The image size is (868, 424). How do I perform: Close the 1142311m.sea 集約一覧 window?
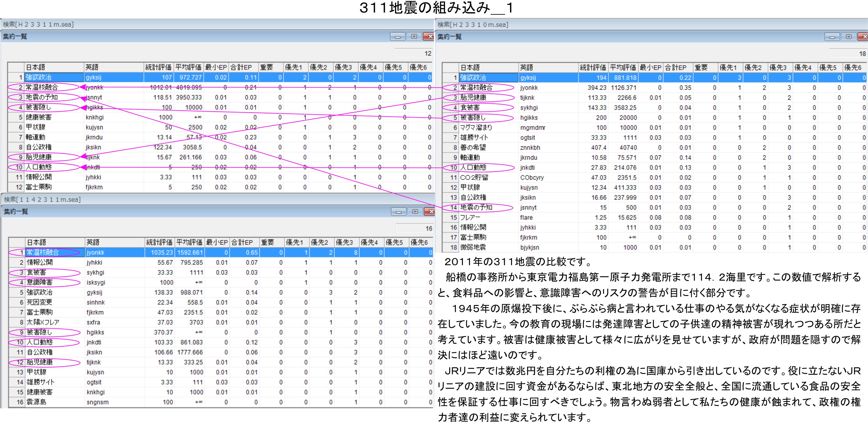(430, 212)
